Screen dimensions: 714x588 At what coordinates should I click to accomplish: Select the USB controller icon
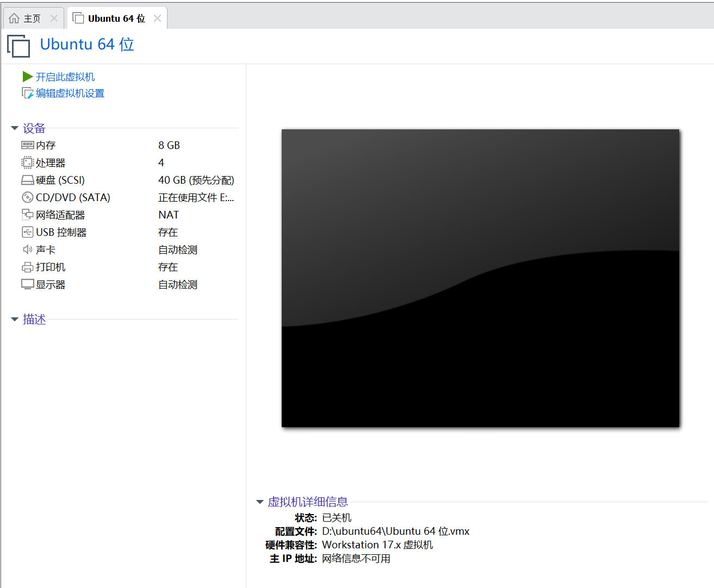click(28, 232)
